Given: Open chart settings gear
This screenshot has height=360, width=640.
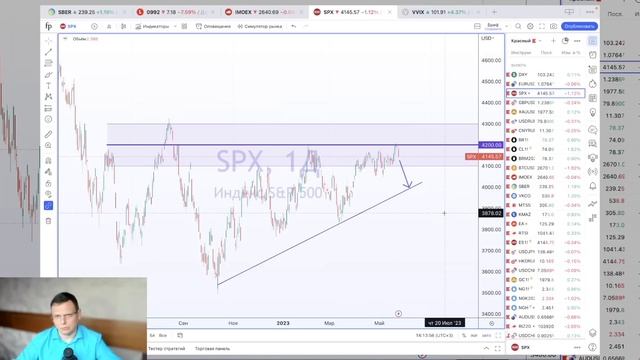Looking at the screenshot, I should click(x=530, y=26).
